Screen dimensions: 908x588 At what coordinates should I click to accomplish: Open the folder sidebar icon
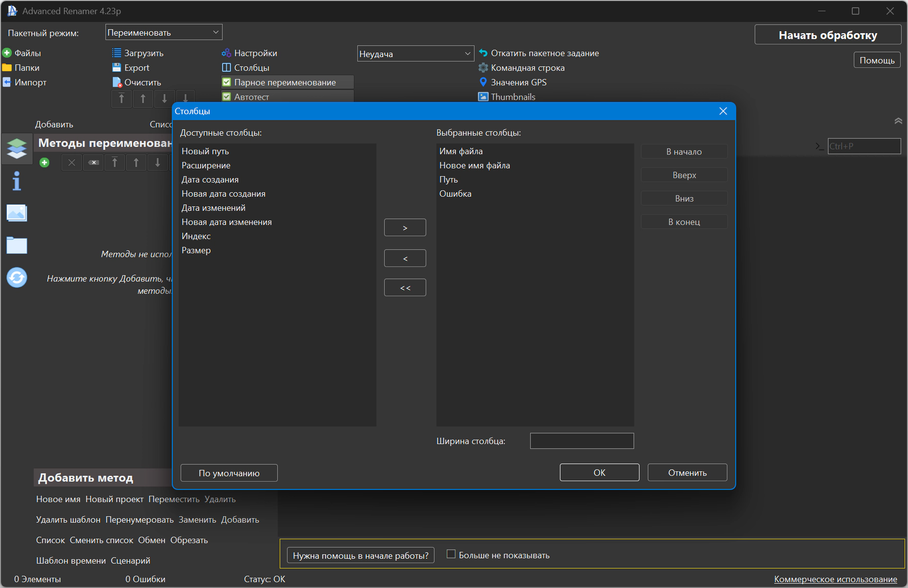17,245
